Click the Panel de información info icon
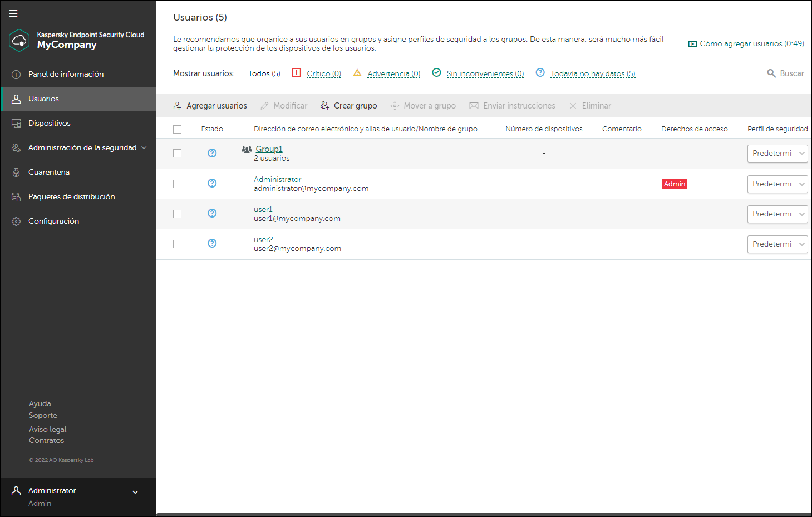This screenshot has height=517, width=812. [x=16, y=75]
